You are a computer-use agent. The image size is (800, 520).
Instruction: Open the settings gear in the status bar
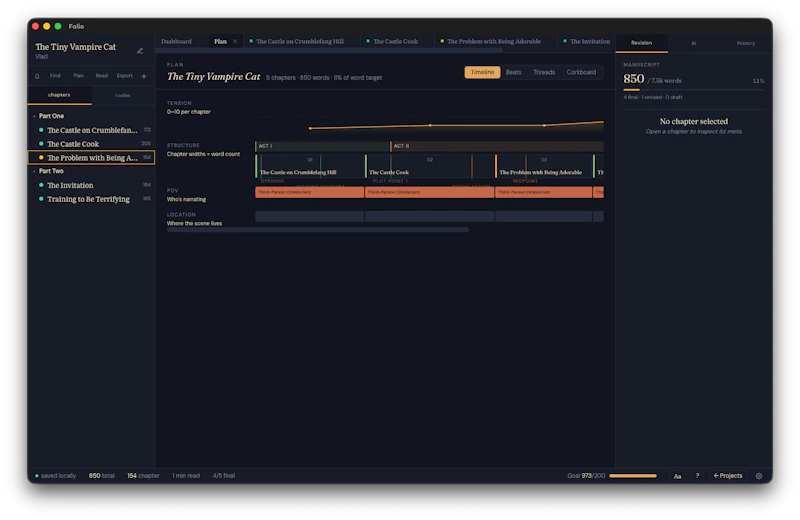coord(759,476)
